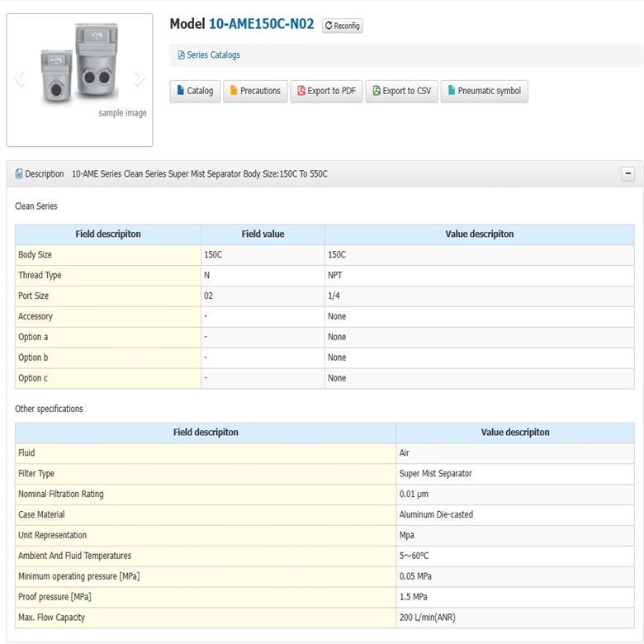The height and width of the screenshot is (644, 644).
Task: Collapse the Description panel
Action: click(x=627, y=173)
